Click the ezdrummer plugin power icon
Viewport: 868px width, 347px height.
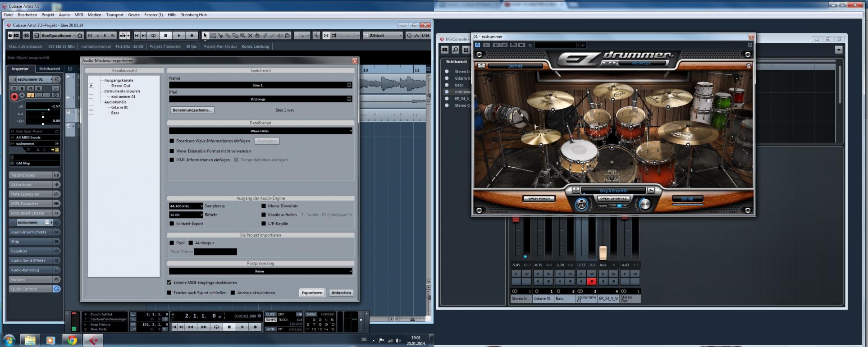(x=478, y=45)
